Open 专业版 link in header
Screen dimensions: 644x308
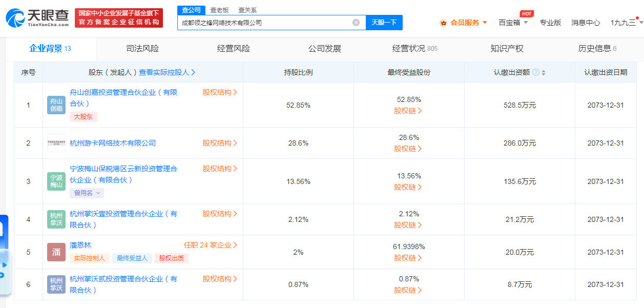click(x=550, y=23)
